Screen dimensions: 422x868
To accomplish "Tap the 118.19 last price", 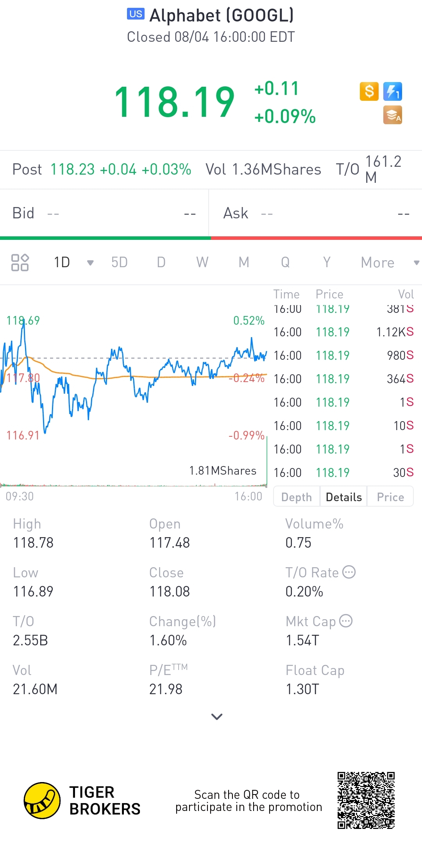I will click(x=174, y=102).
